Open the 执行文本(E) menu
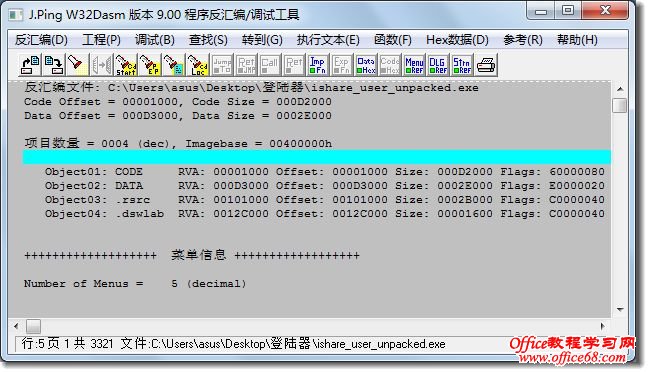The width and height of the screenshot is (648, 372). pyautogui.click(x=328, y=40)
